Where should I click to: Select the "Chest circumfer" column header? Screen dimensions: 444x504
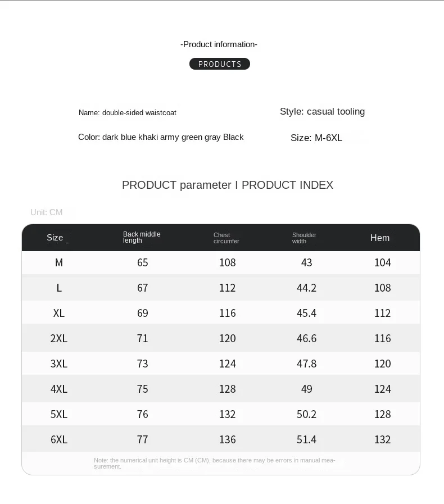pos(226,238)
